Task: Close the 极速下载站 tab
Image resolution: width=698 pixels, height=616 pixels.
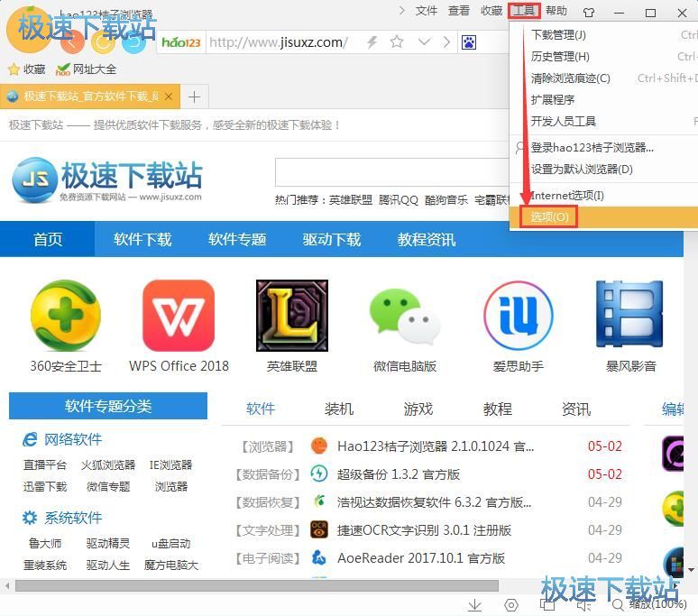Action: pyautogui.click(x=169, y=97)
